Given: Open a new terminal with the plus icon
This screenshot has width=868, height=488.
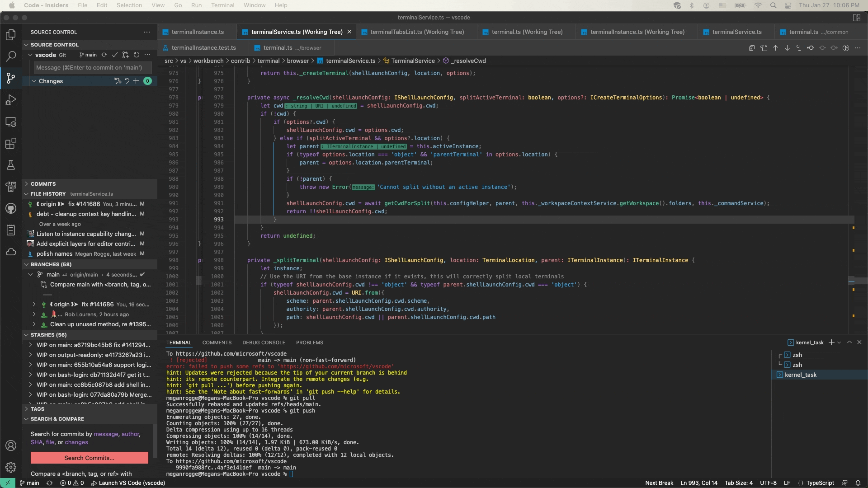Looking at the screenshot, I should tap(832, 343).
